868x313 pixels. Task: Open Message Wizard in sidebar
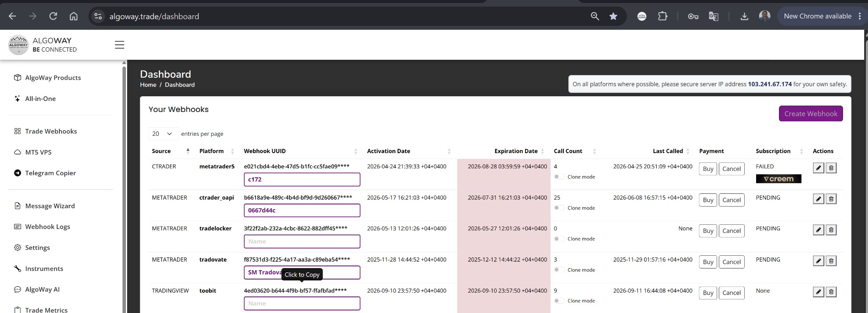point(50,206)
